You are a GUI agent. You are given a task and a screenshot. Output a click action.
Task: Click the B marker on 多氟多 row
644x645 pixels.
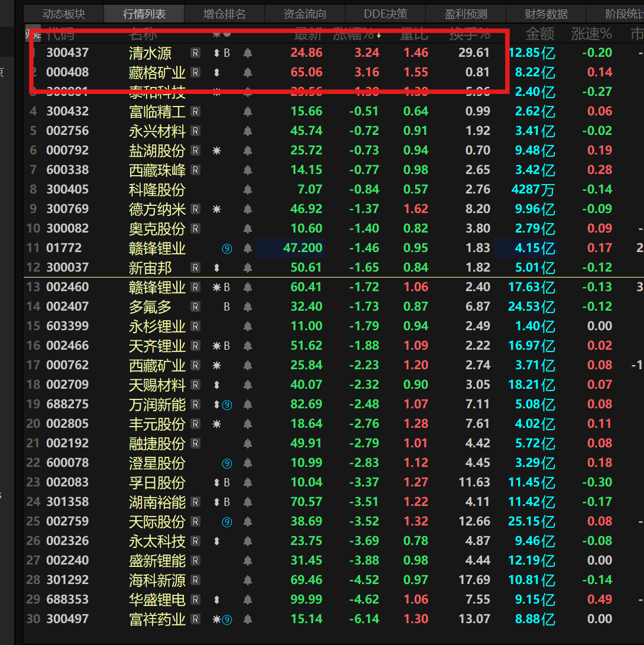[226, 307]
